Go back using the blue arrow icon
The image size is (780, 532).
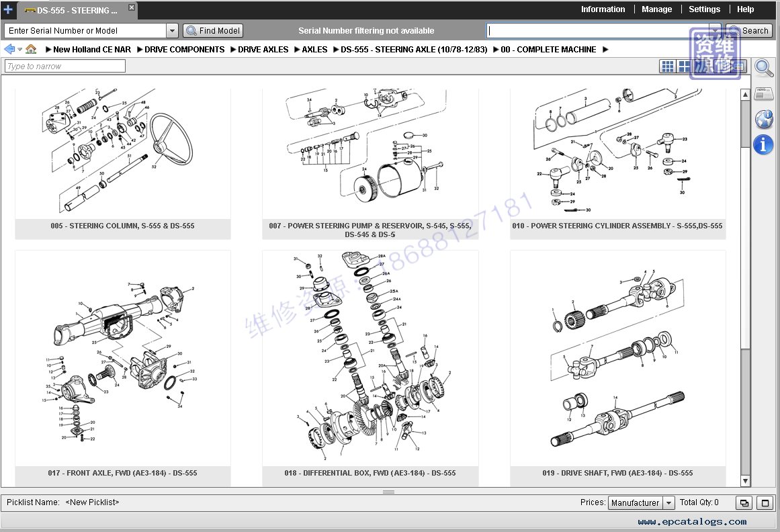tap(9, 49)
